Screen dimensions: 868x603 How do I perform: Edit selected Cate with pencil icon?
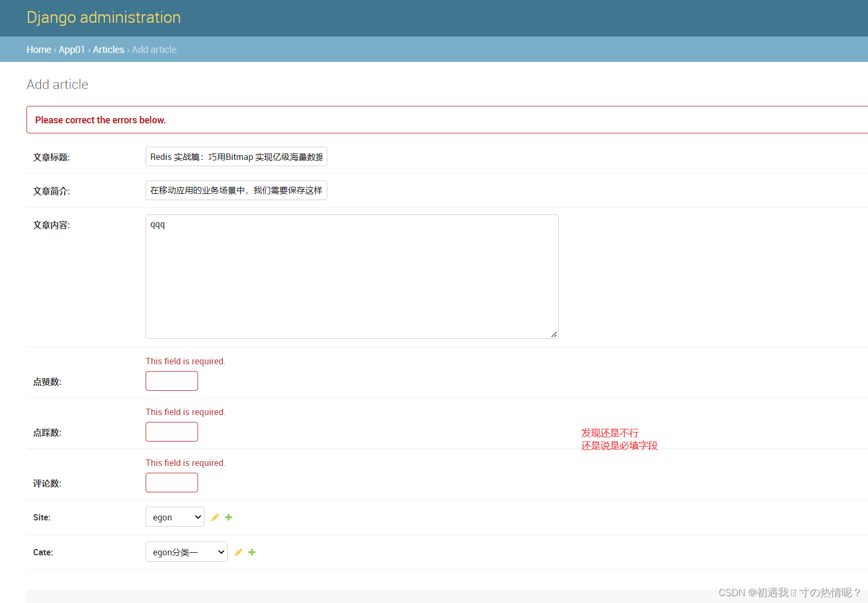pyautogui.click(x=238, y=552)
